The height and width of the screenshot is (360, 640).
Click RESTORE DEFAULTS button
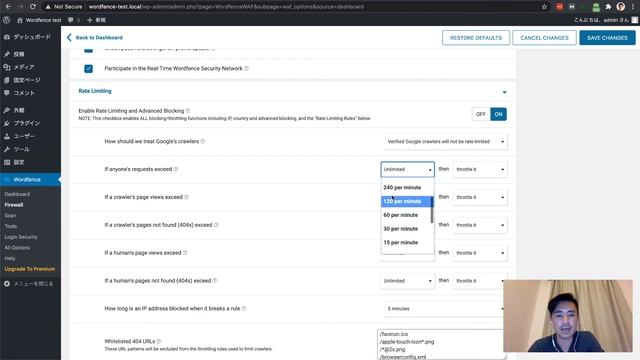476,38
